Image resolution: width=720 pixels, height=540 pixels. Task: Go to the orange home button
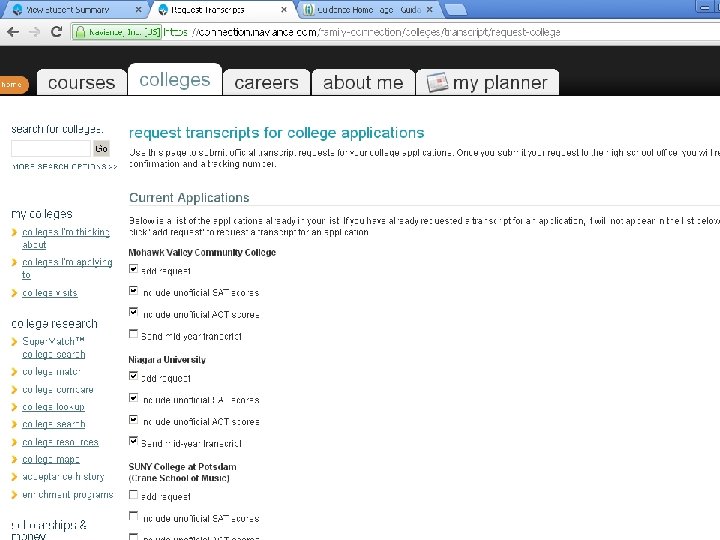pos(12,84)
